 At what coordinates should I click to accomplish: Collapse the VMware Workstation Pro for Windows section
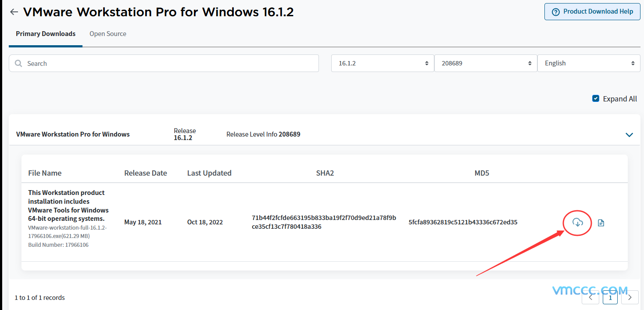(629, 135)
